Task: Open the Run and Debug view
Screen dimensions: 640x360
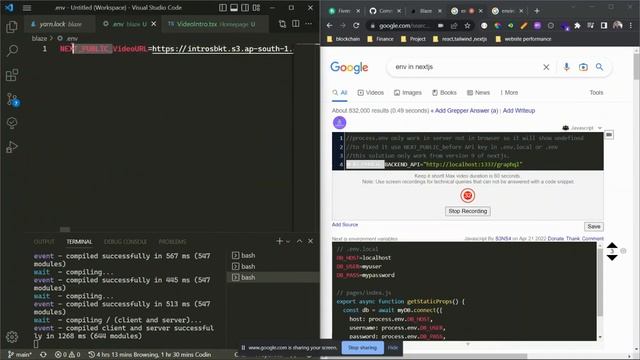Action: pyautogui.click(x=12, y=147)
